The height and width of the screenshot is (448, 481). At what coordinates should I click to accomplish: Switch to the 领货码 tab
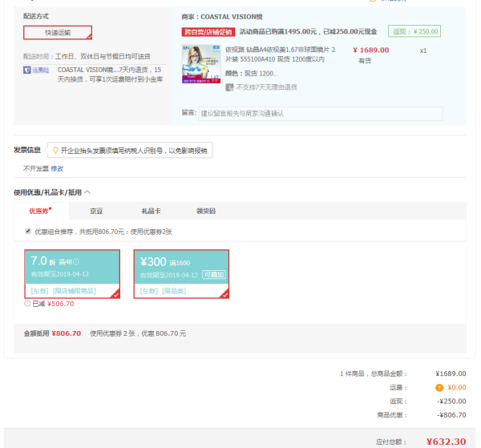point(206,211)
